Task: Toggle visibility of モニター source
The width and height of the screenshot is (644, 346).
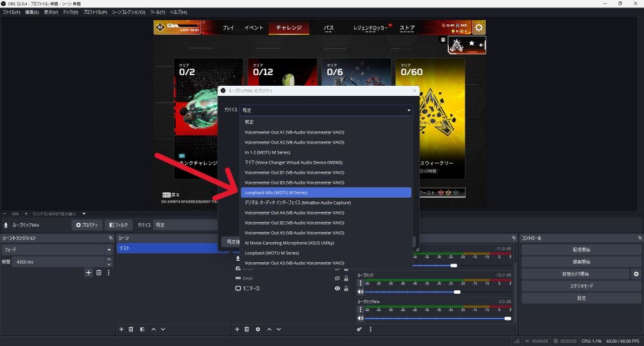Action: pyautogui.click(x=337, y=288)
